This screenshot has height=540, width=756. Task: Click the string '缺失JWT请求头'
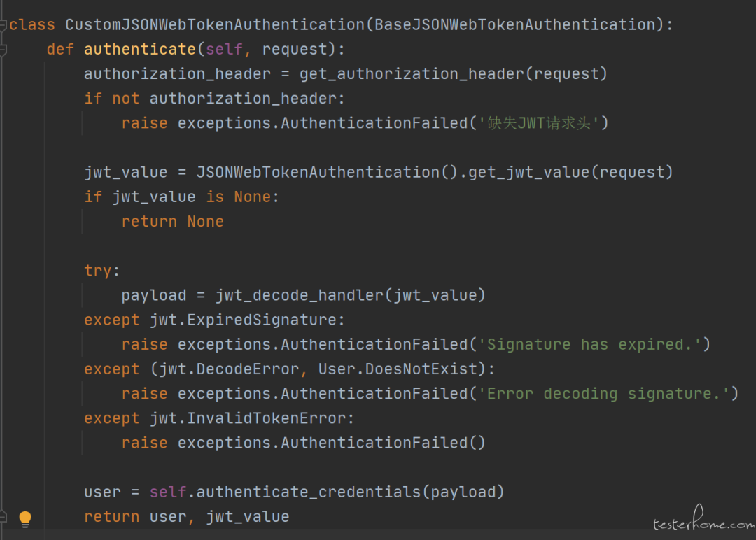539,123
